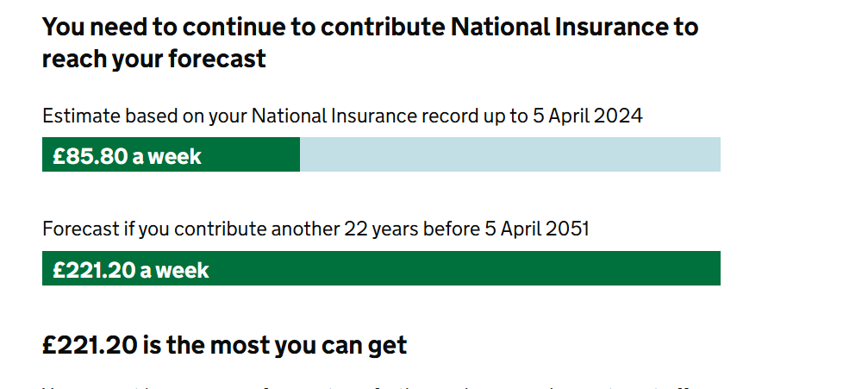868x389 pixels.
Task: Click 'Forecast if you contribute' text
Action: click(x=154, y=229)
